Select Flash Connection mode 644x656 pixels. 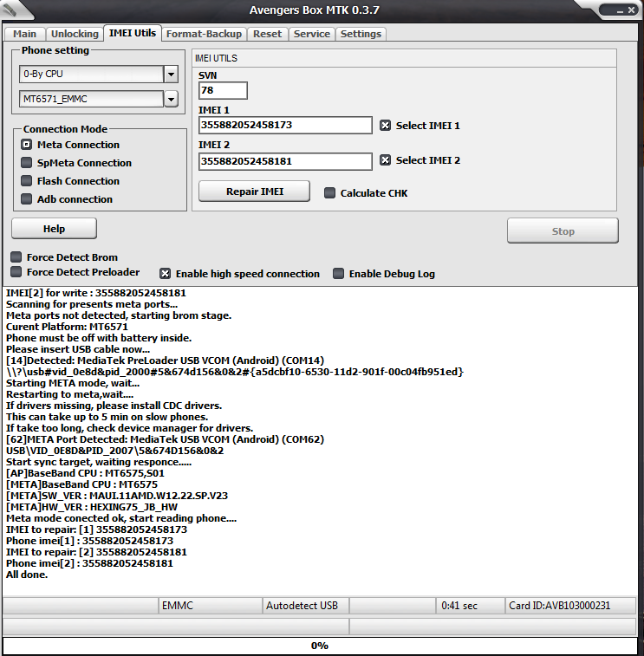pos(70,181)
